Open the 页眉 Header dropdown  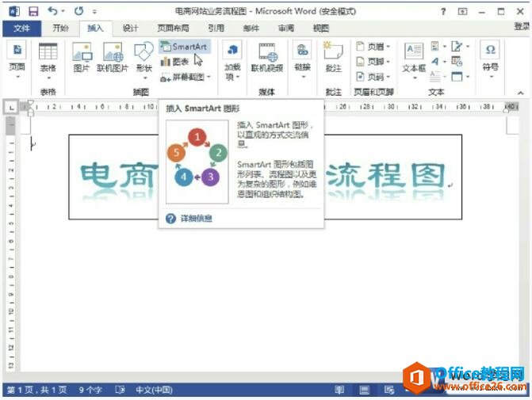point(373,47)
